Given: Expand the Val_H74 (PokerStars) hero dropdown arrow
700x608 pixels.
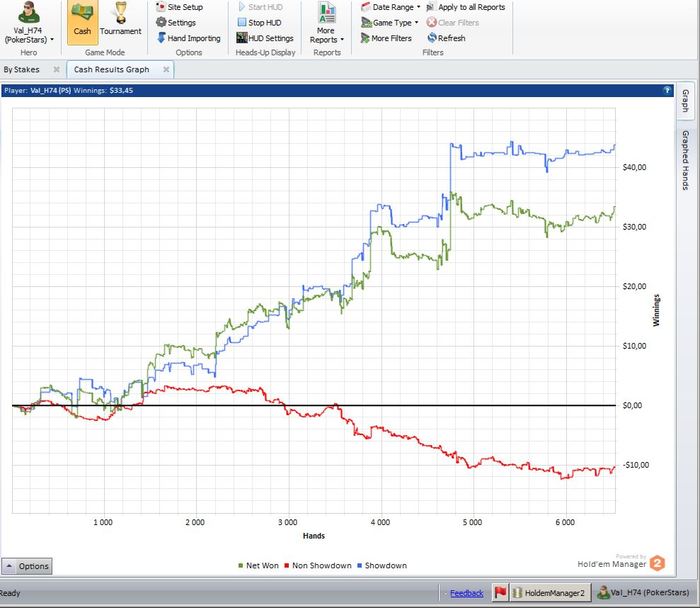Looking at the screenshot, I should (x=52, y=40).
